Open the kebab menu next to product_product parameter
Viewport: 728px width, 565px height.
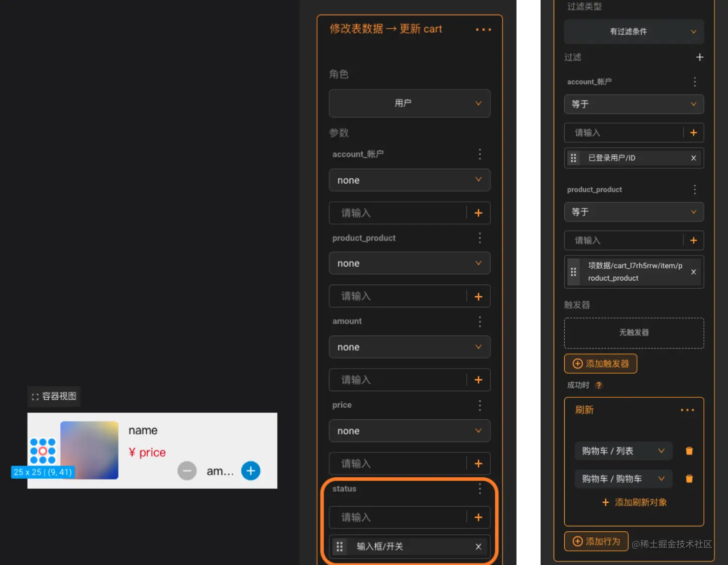(480, 238)
